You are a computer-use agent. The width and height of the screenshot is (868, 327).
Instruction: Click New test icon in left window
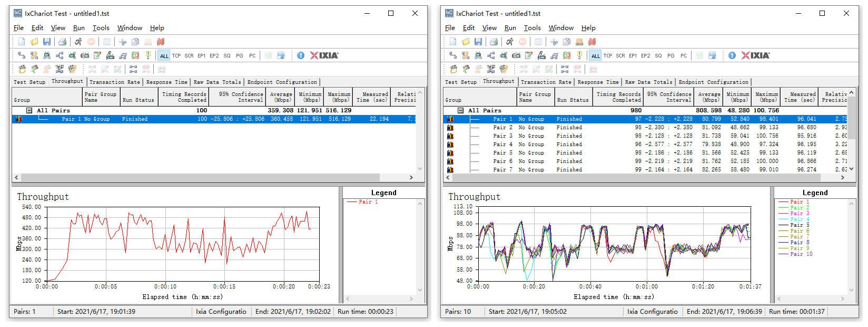coord(22,42)
